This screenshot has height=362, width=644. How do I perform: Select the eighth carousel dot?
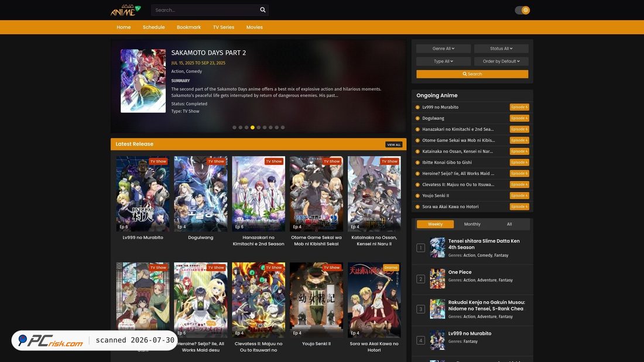[x=276, y=127]
